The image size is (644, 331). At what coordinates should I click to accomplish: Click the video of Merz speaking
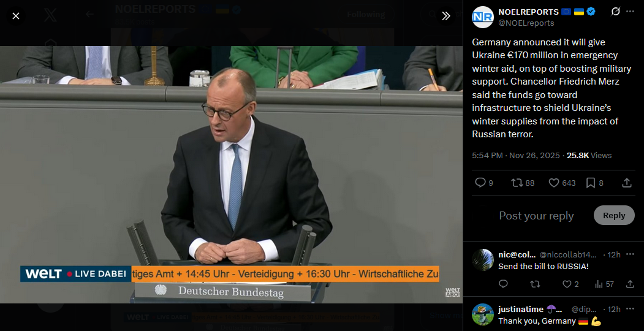(231, 175)
